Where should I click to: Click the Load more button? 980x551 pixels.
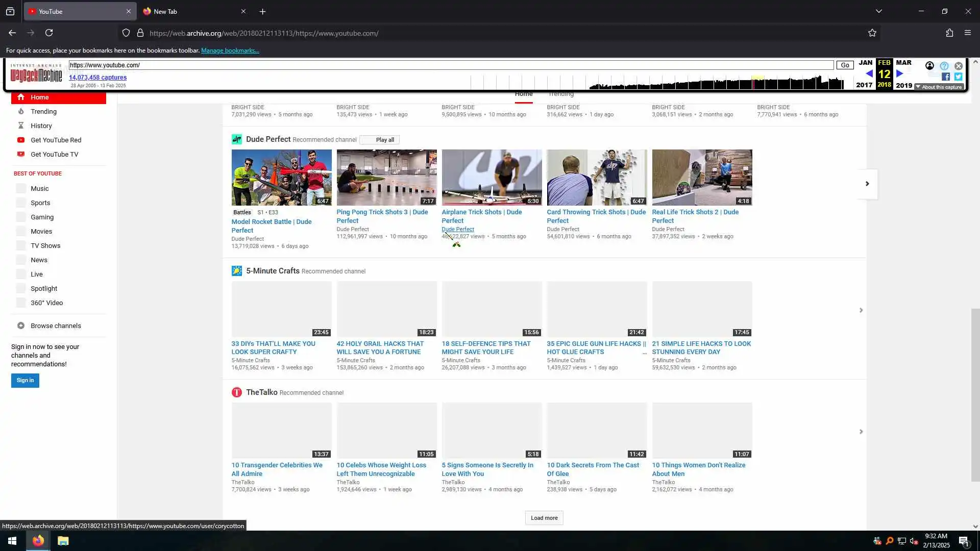[544, 518]
